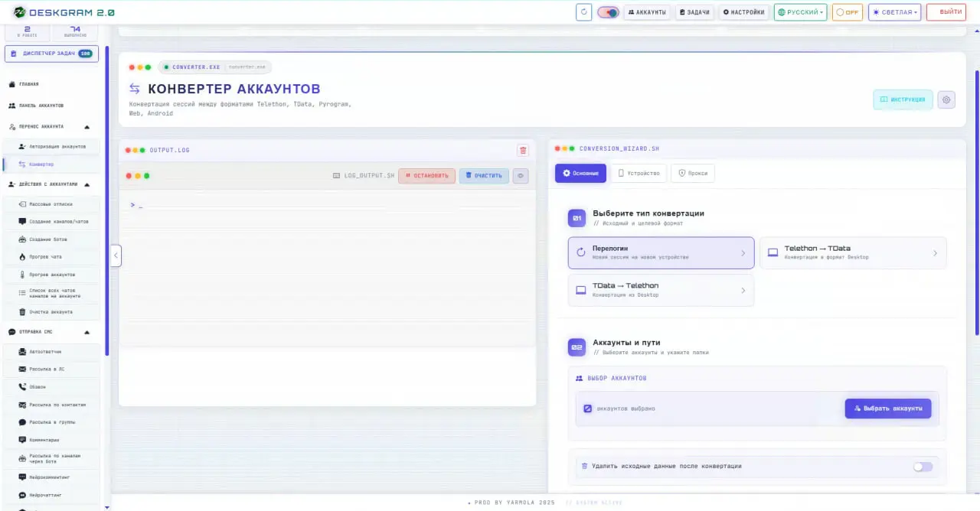The width and height of the screenshot is (980, 511).
Task: Open the Главная home icon in the sidebar
Action: click(11, 84)
